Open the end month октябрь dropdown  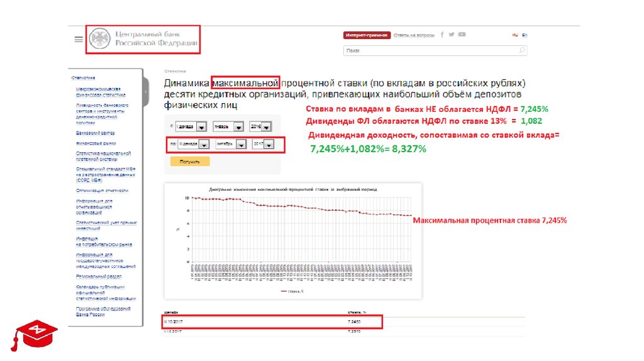click(x=231, y=144)
